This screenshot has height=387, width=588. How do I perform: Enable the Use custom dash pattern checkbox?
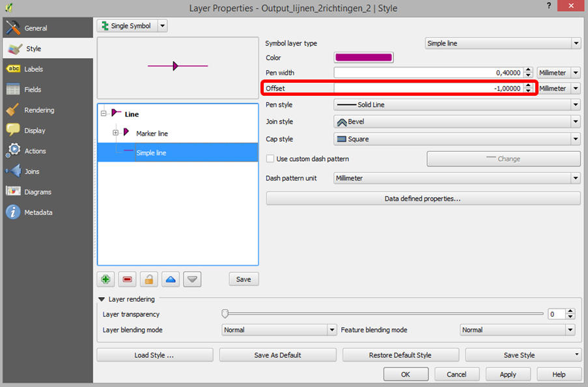point(270,158)
